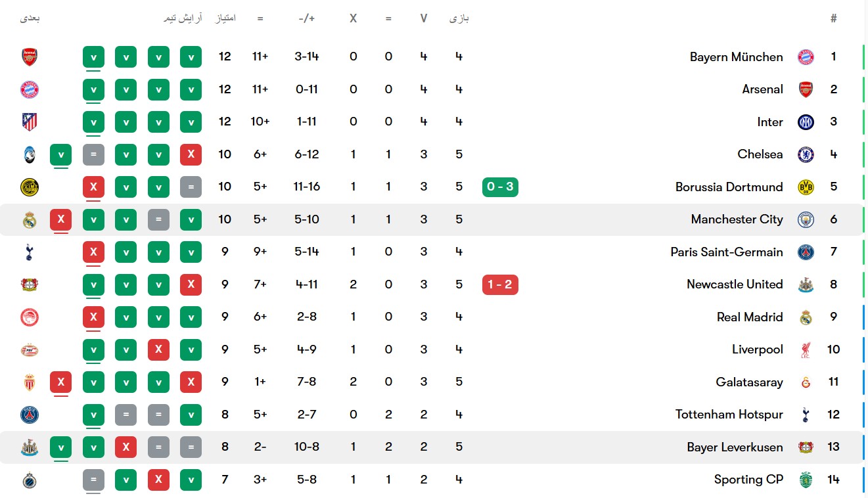
Task: Open Arsenal next-opponent logo in Bayern München row
Action: 30,57
